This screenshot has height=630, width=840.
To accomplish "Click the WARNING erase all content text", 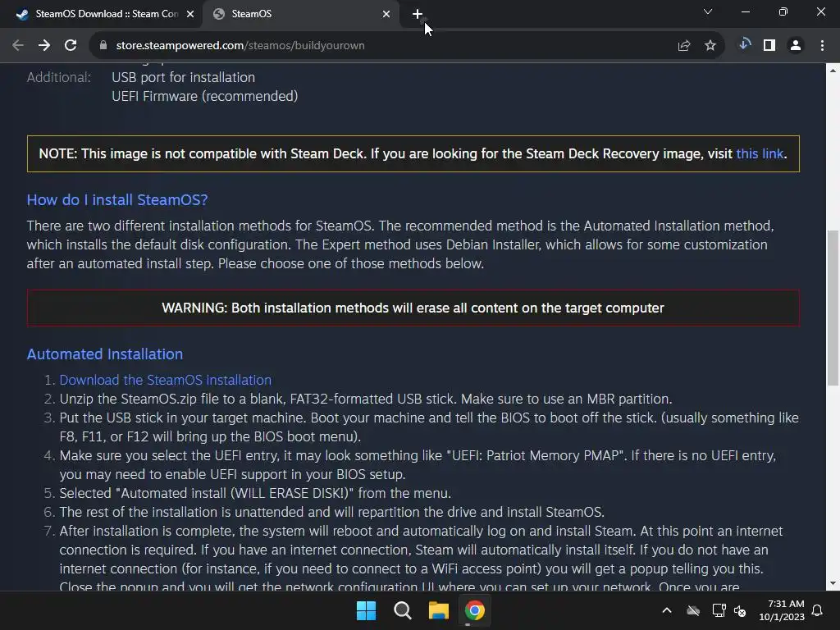I will click(x=413, y=308).
